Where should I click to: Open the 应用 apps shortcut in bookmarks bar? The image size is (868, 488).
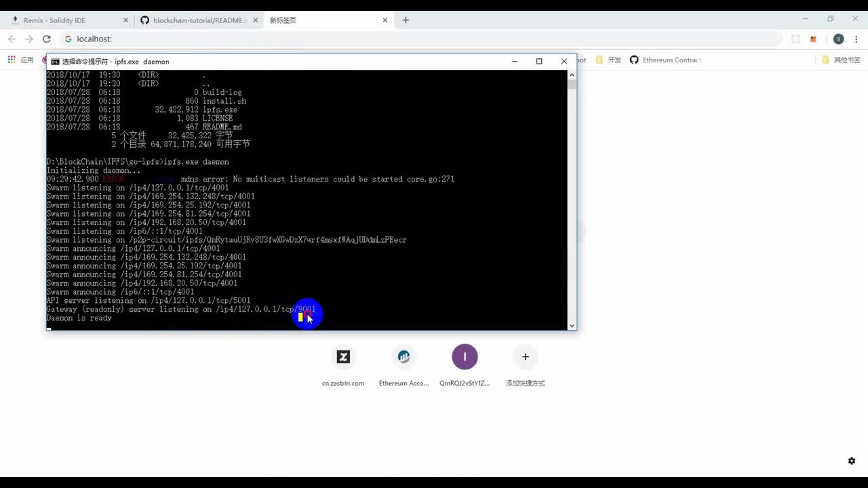tap(20, 60)
